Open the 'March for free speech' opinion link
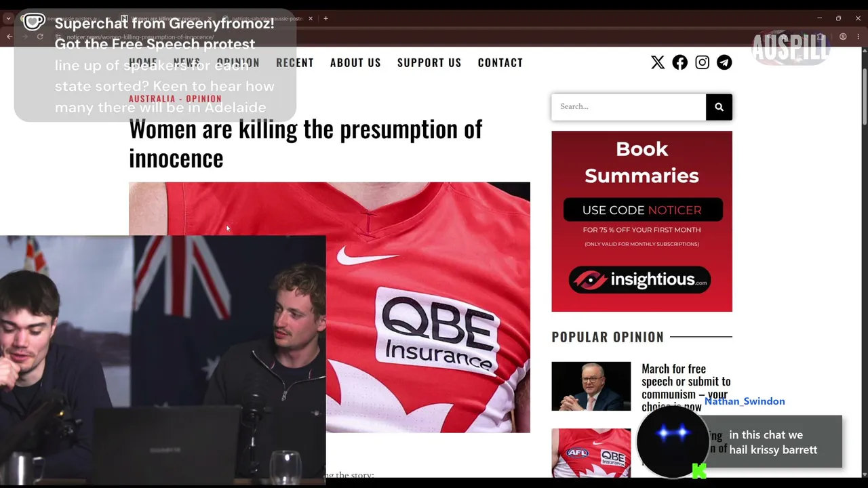This screenshot has height=488, width=868. [x=686, y=388]
